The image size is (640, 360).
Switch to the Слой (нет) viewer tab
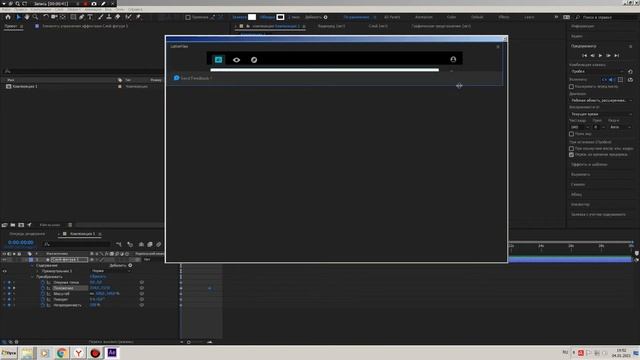[x=378, y=26]
